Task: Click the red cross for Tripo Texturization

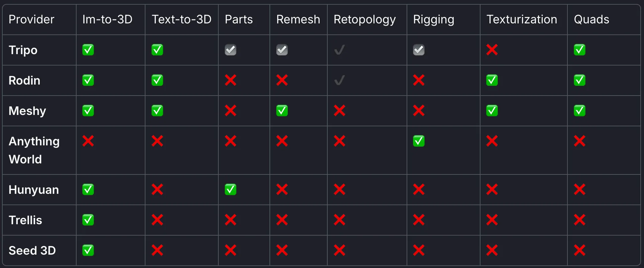Action: coord(492,50)
